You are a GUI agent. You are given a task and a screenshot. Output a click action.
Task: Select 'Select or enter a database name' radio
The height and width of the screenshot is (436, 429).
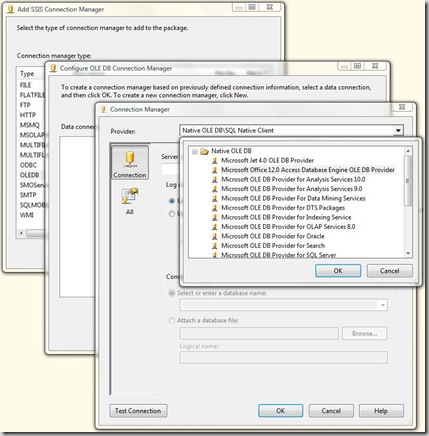172,293
